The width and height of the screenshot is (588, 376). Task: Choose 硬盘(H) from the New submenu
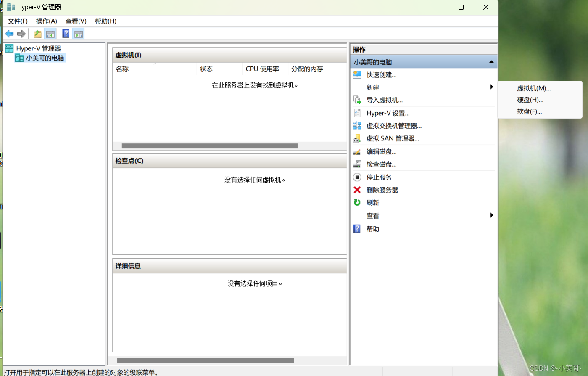tap(530, 100)
